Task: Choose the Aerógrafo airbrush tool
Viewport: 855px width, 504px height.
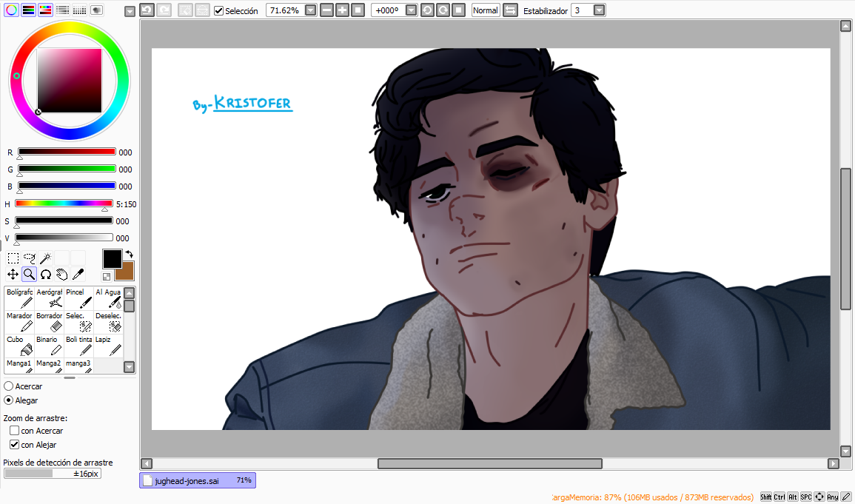Action: tap(49, 298)
